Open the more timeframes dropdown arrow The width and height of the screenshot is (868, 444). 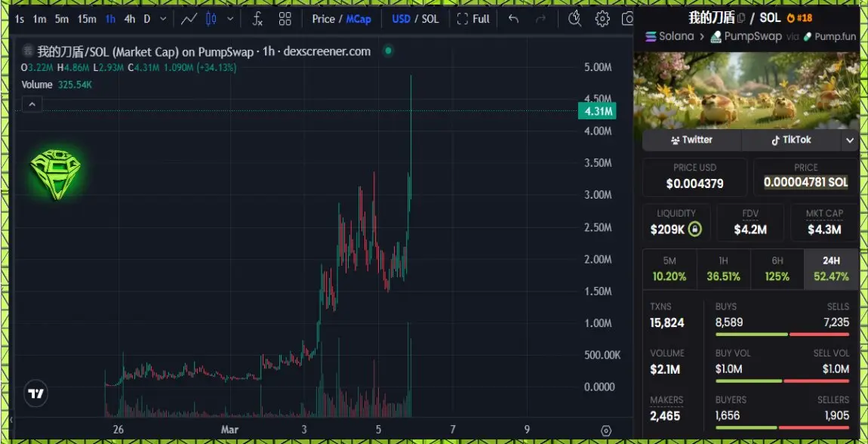pyautogui.click(x=163, y=19)
